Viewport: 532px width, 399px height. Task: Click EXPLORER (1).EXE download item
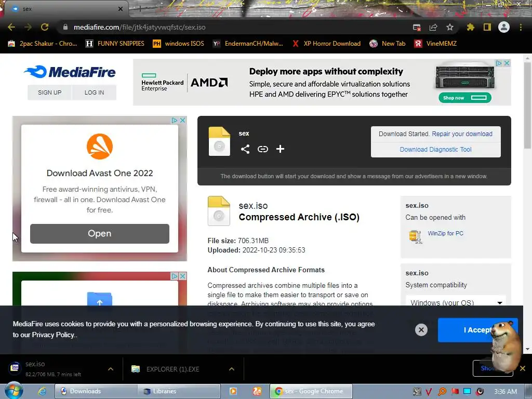(x=173, y=369)
